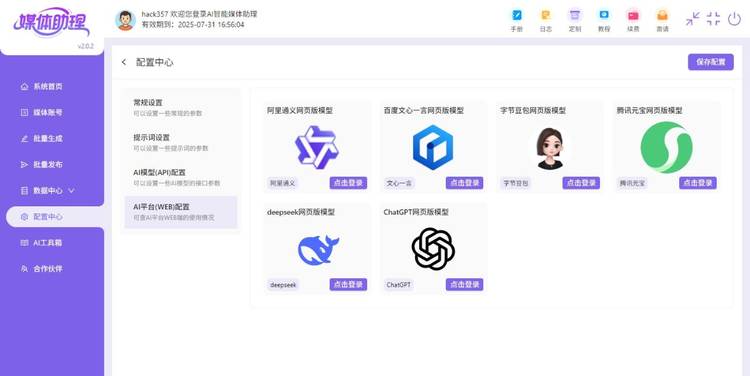
Task: Open the 邀请 invite icon
Action: coord(662,20)
